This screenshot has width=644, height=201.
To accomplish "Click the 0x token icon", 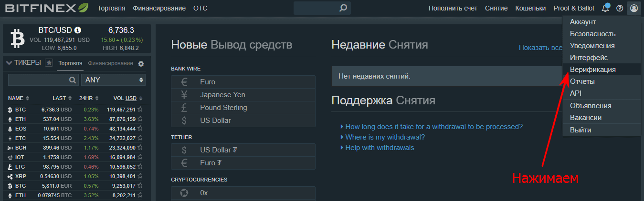I will coord(184,193).
